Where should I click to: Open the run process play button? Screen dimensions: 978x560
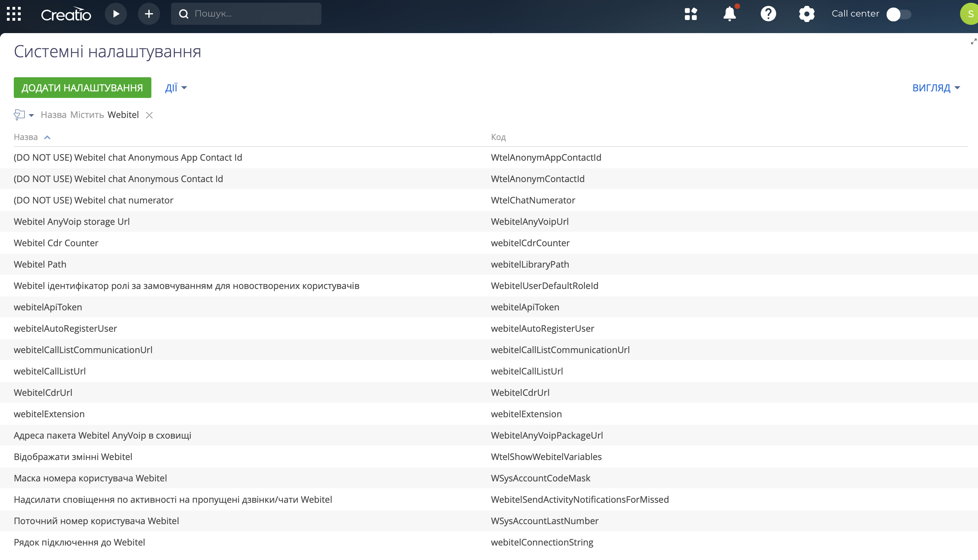[x=116, y=14]
